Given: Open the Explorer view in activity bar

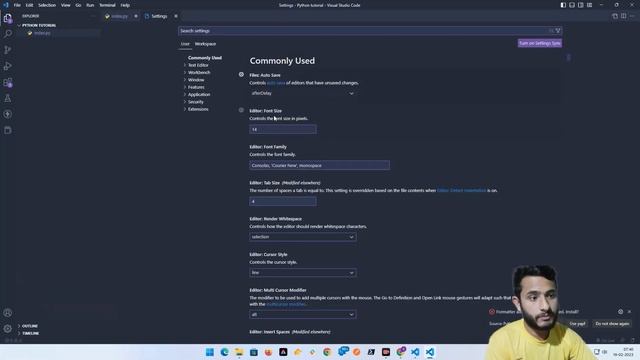Looking at the screenshot, I should pos(8,18).
